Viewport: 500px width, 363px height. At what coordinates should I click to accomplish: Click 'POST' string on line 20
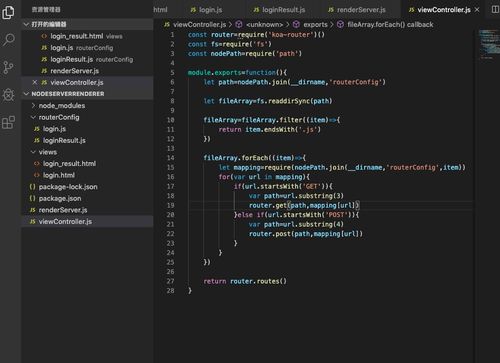point(336,215)
